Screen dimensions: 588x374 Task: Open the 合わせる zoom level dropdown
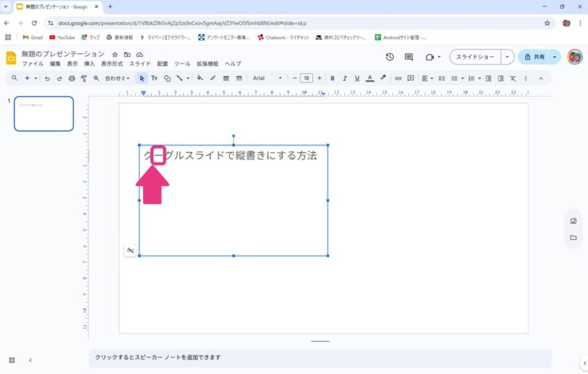117,79
